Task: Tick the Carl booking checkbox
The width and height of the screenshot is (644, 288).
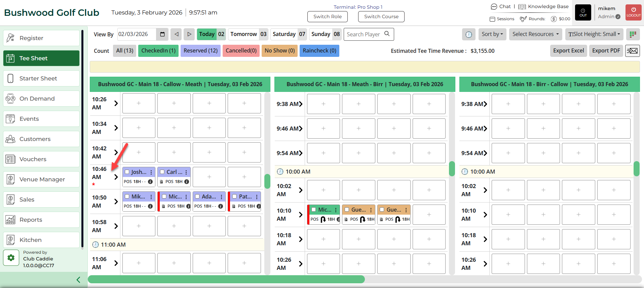Action: 162,172
